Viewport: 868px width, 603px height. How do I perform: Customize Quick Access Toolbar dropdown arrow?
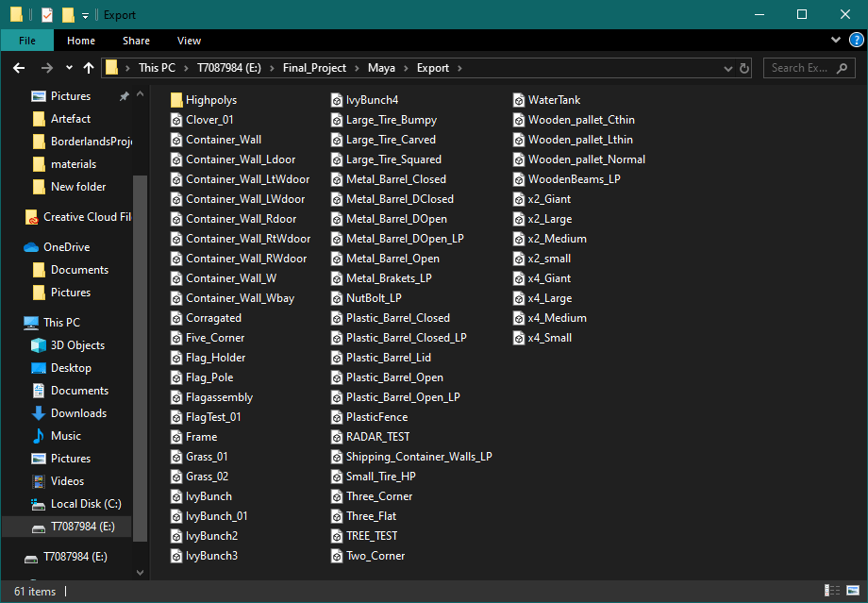point(85,15)
